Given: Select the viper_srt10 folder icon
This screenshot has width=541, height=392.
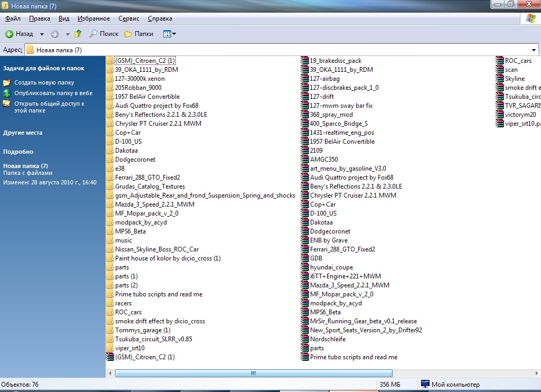Looking at the screenshot, I should point(110,348).
